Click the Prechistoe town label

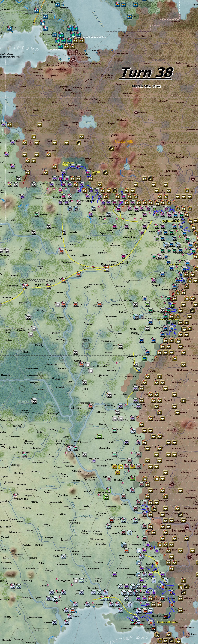point(115,245)
